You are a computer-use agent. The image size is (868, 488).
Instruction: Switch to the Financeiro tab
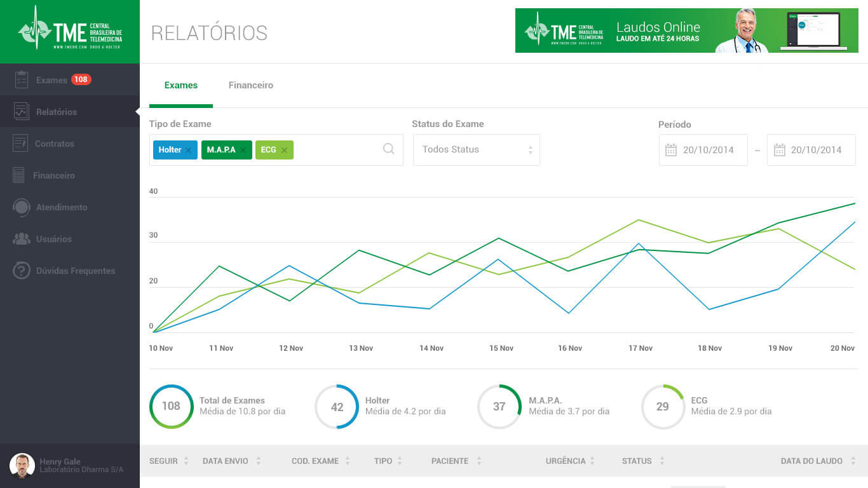(250, 85)
